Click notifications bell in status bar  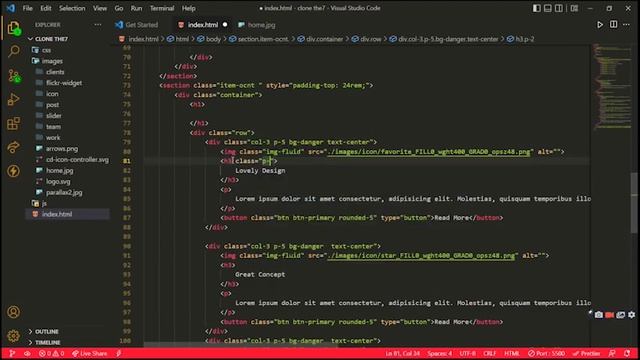tap(627, 353)
